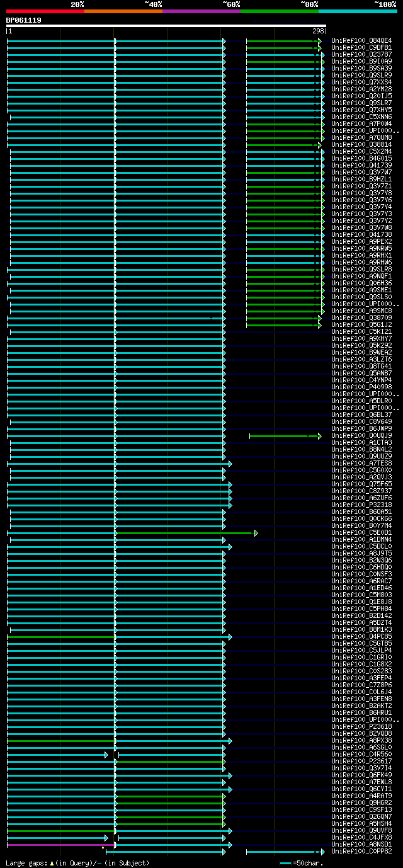Select the UniRef100_Q7XXS4 label
The image size is (403, 868).
tap(361, 82)
